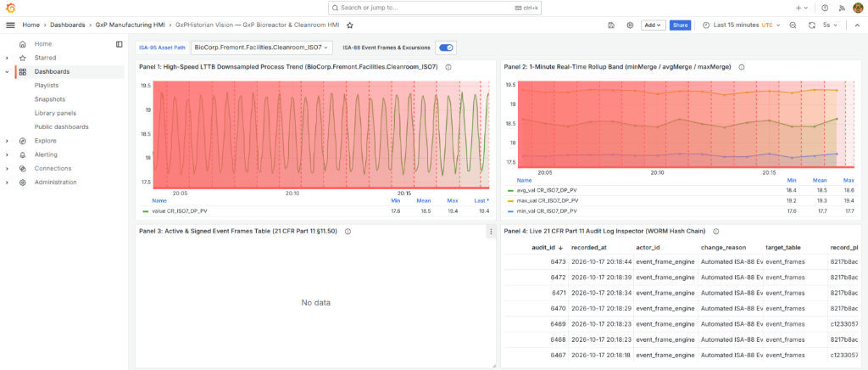This screenshot has height=370, width=868.
Task: Open the Last 15 minutes time picker
Action: 741,25
